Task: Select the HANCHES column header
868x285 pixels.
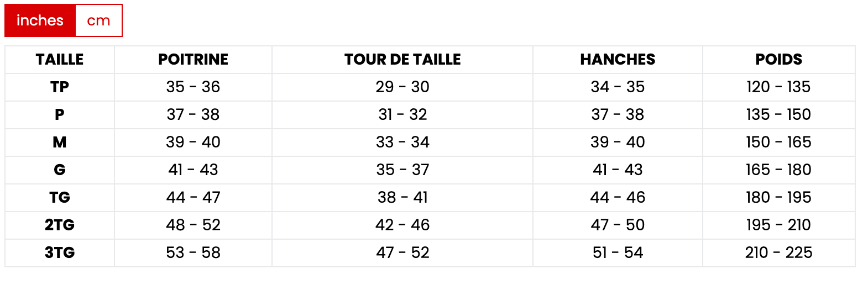Action: pos(618,60)
